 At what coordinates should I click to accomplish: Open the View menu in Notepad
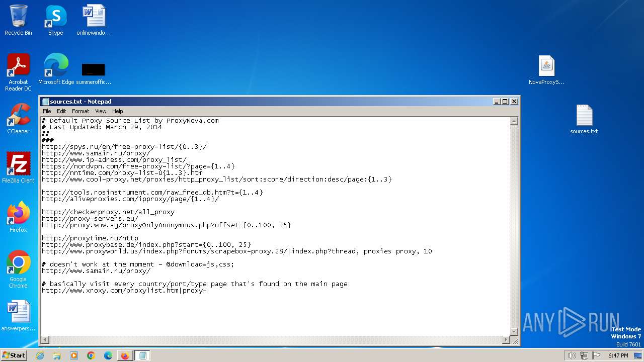pos(101,111)
